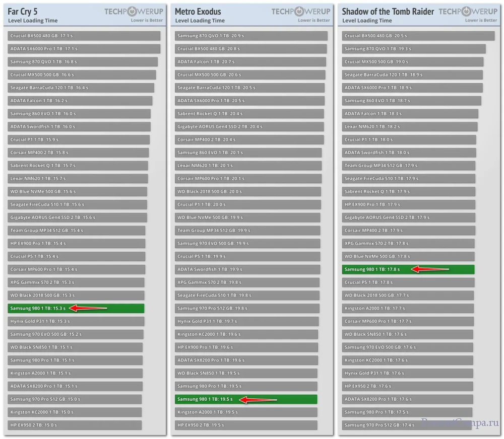Select the HP EX900 Pro 17.9 s bar
504x439 pixels.
[409, 204]
